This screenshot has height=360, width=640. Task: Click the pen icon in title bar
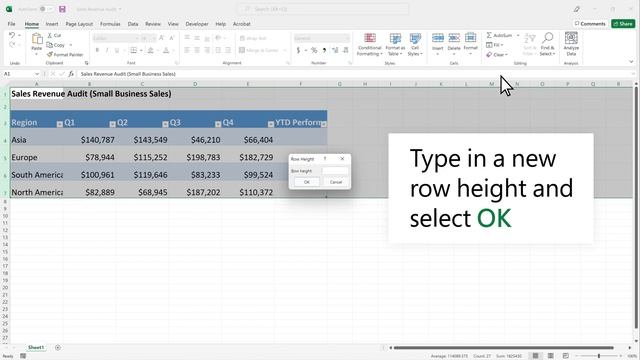coord(576,9)
